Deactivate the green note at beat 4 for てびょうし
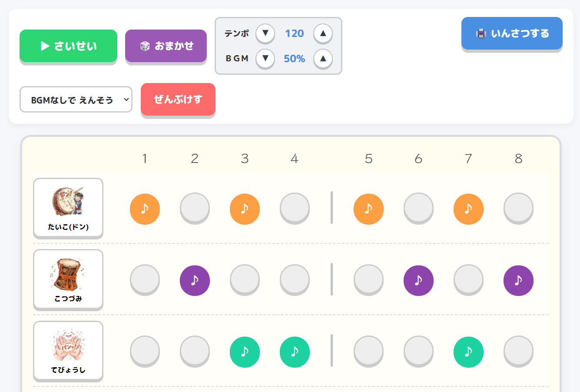 click(x=295, y=352)
